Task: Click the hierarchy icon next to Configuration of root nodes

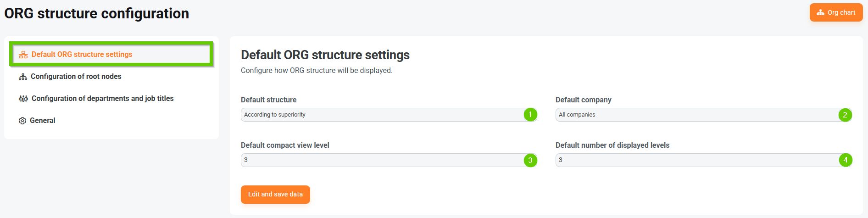Action: (23, 77)
